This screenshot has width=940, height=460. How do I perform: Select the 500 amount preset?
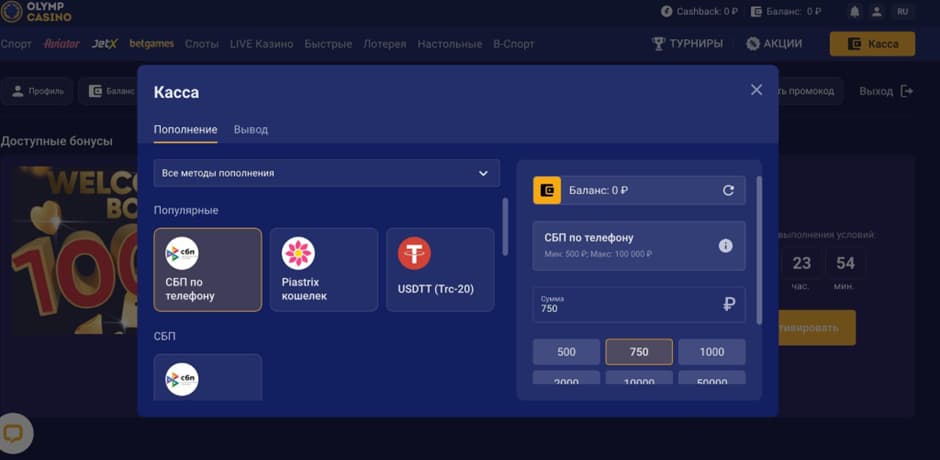pyautogui.click(x=566, y=352)
